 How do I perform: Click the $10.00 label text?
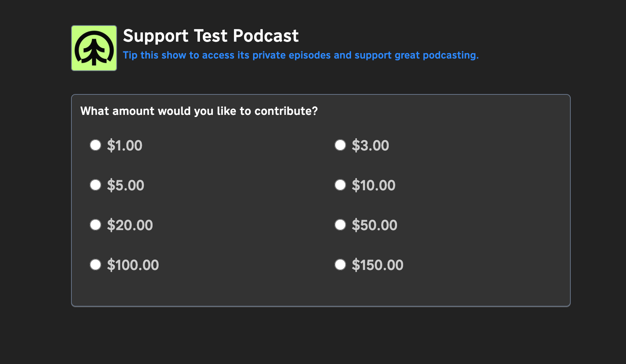[374, 185]
